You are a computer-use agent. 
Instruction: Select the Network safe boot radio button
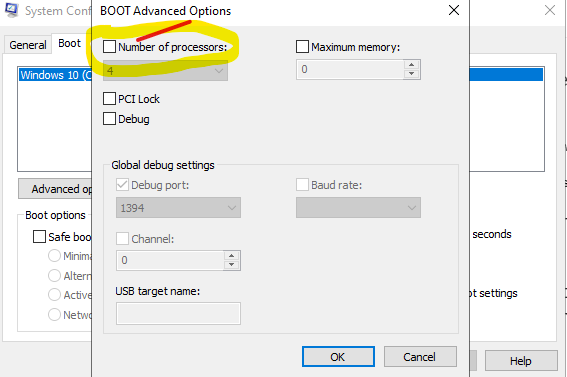click(54, 314)
